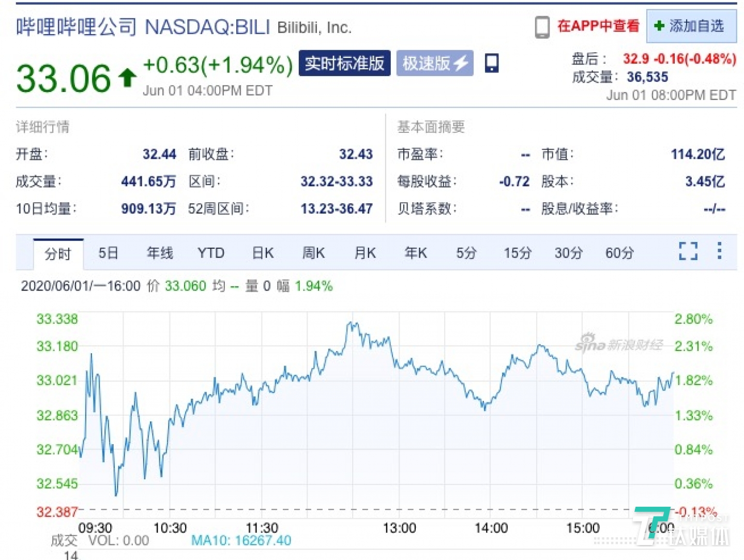Viewport: 744px width, 560px height.
Task: Click the fullscreen expand chart icon
Action: [x=688, y=251]
